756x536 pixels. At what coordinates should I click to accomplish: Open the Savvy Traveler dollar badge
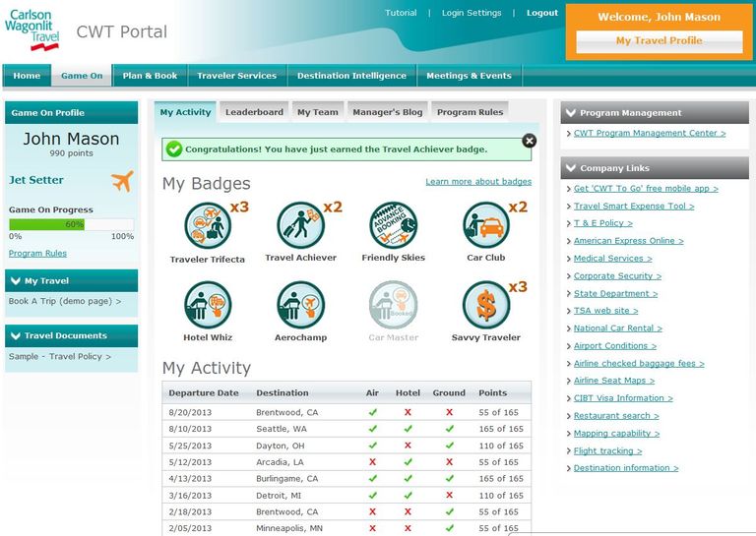click(485, 305)
